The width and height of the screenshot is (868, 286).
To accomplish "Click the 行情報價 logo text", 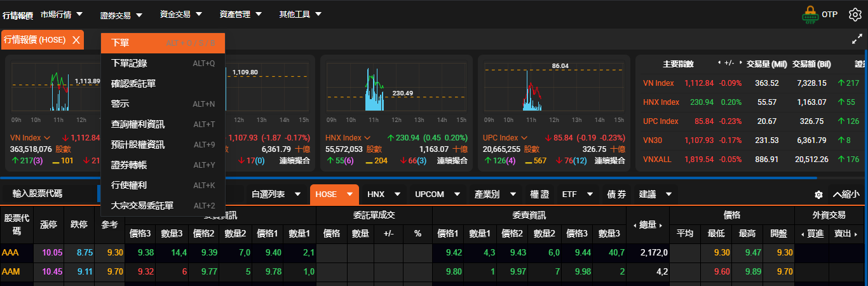I will (x=18, y=15).
